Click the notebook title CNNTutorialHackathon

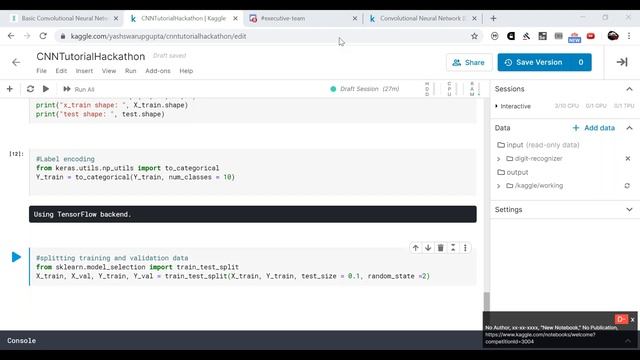(91, 56)
